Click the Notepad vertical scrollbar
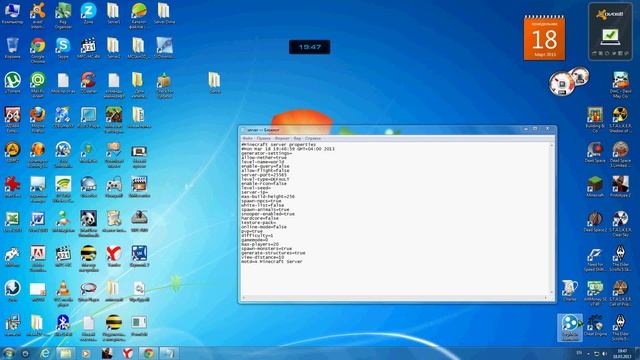640x360 pixels. coord(551,218)
